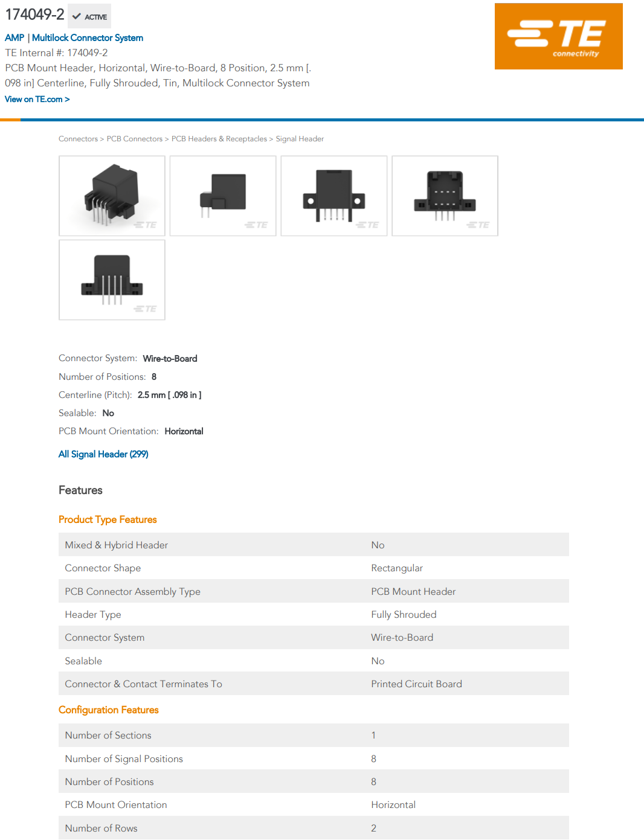Click the Wire-to-Board value in the features table

pyautogui.click(x=402, y=638)
